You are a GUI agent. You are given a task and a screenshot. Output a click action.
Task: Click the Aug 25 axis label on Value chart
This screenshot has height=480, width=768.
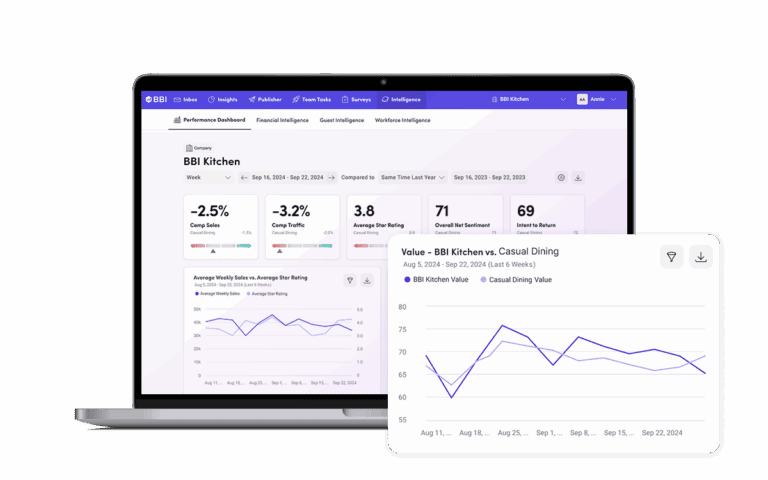pos(513,433)
